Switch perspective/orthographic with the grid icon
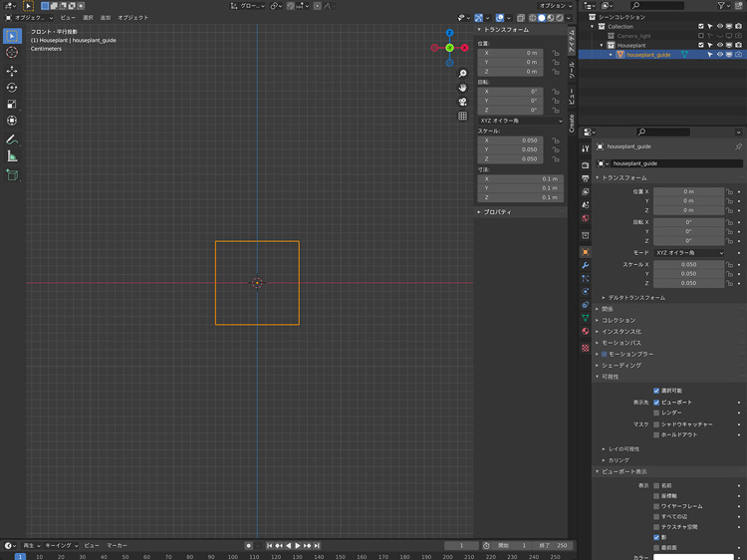 (463, 116)
